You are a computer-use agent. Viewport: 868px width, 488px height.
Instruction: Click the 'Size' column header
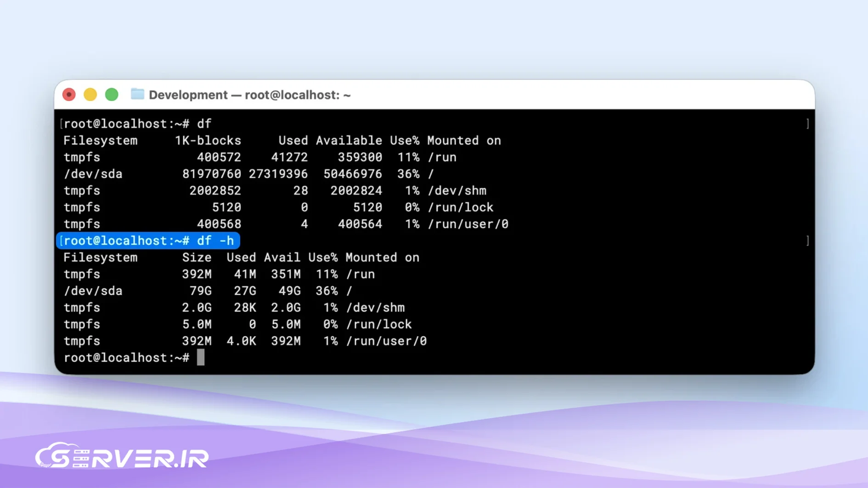pos(197,258)
